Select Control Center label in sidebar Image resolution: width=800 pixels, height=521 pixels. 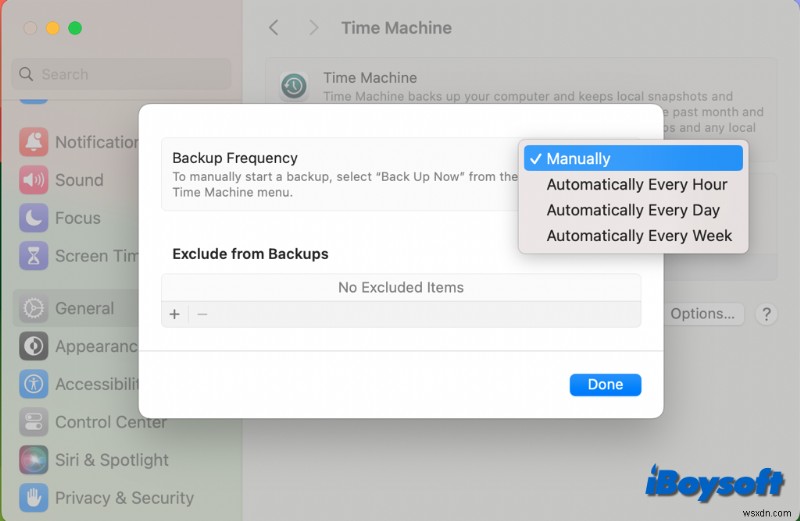tap(111, 422)
